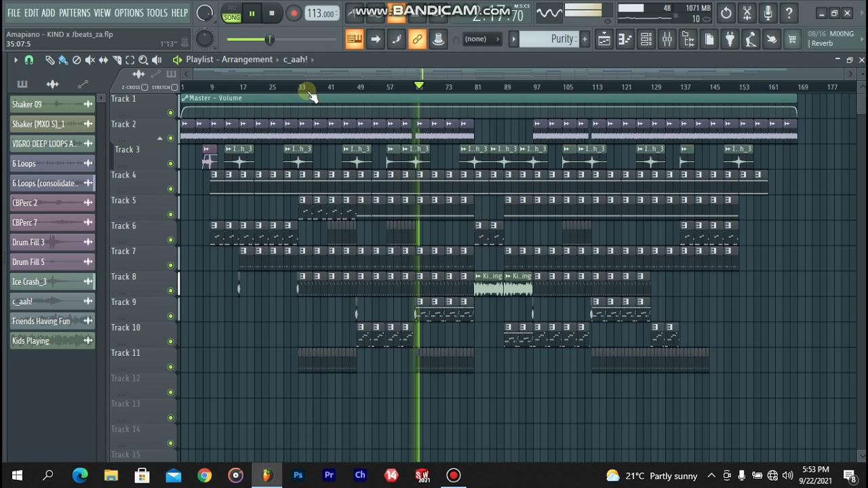Select the Slip tool in playlist

point(103,60)
